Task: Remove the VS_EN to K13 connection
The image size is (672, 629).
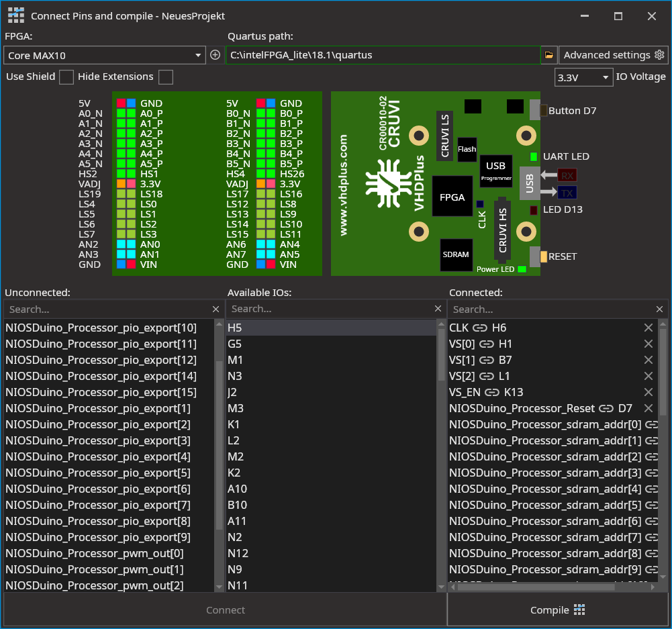Action: pyautogui.click(x=649, y=392)
